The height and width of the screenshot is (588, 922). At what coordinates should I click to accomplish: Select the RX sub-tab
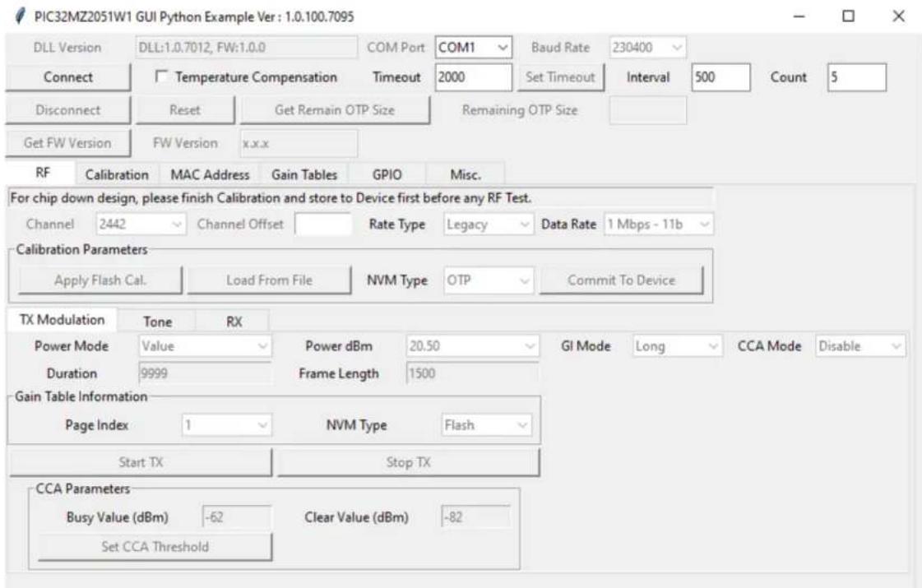tap(234, 322)
